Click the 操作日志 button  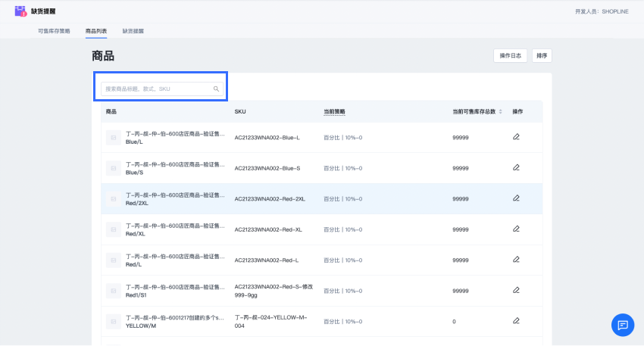(x=510, y=56)
